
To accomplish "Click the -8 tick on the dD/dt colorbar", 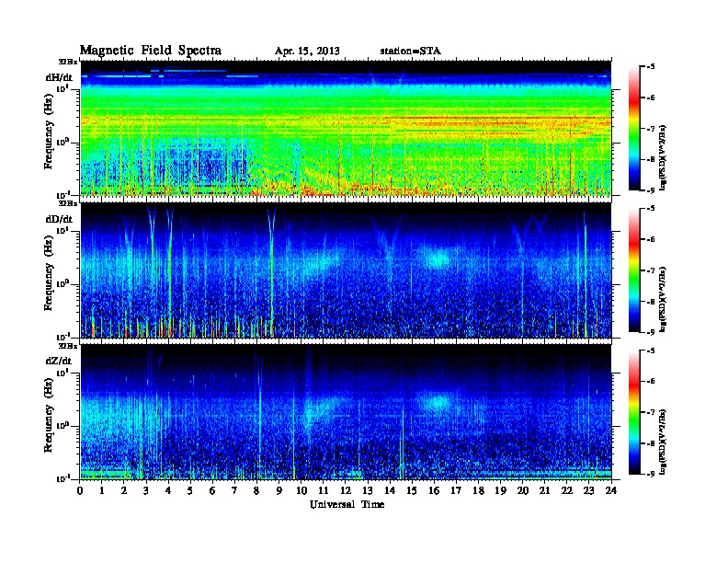I will [x=650, y=302].
